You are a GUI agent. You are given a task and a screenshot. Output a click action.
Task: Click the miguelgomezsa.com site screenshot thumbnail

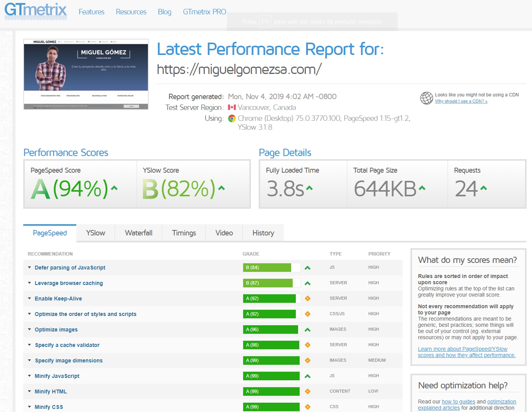coord(86,74)
